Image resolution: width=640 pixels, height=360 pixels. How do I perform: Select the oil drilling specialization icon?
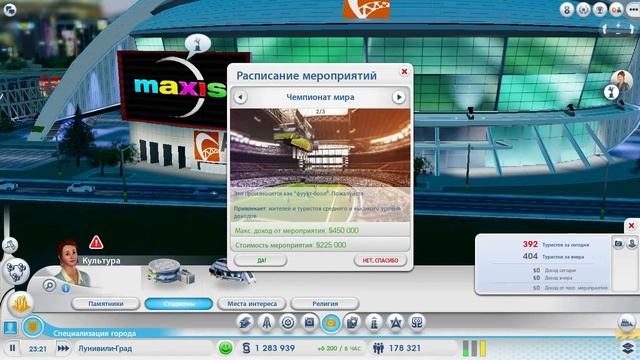[x=267, y=323]
